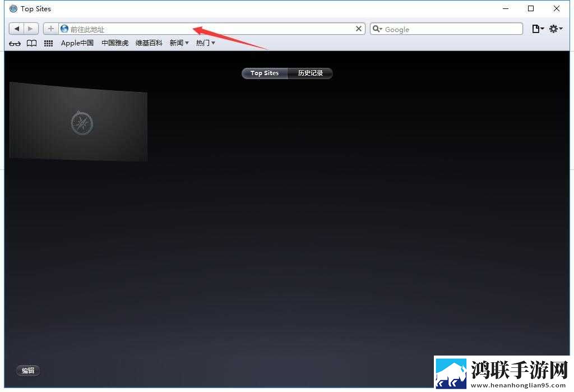Viewport: 574px width, 392px height.
Task: Minimize the Top Sites window
Action: [506, 8]
